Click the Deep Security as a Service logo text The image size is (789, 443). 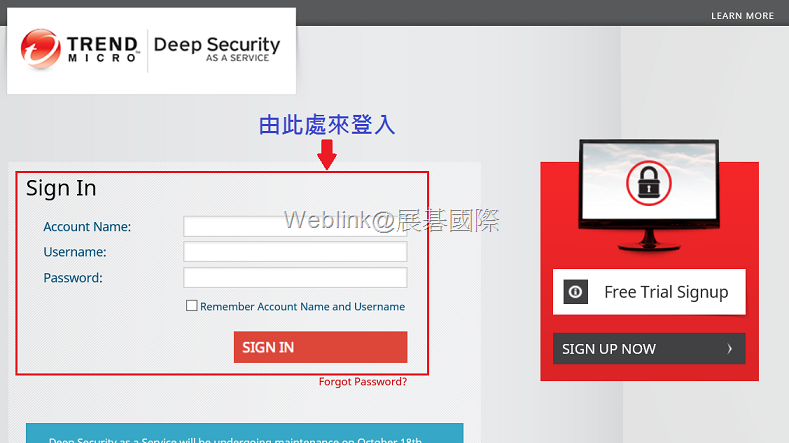pyautogui.click(x=217, y=49)
